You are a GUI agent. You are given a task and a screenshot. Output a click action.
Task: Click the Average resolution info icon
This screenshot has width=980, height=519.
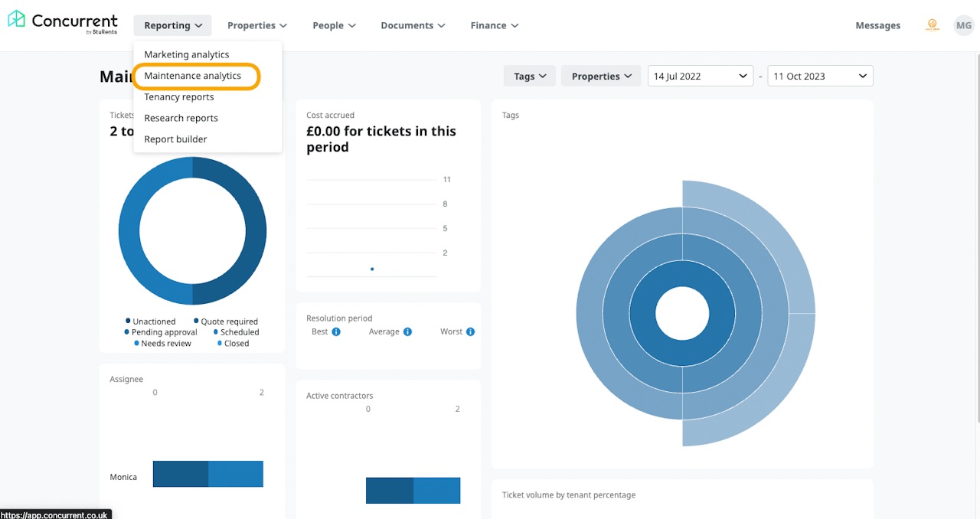[407, 332]
